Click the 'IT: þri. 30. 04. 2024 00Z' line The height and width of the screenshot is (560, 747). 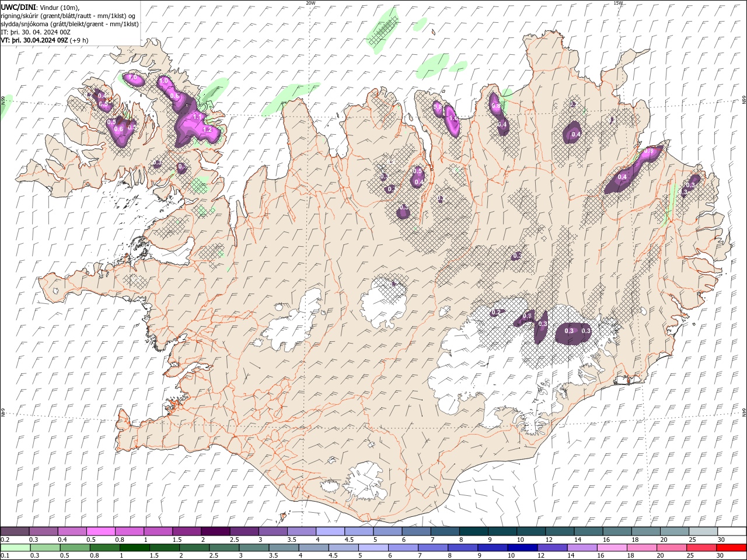click(x=35, y=32)
